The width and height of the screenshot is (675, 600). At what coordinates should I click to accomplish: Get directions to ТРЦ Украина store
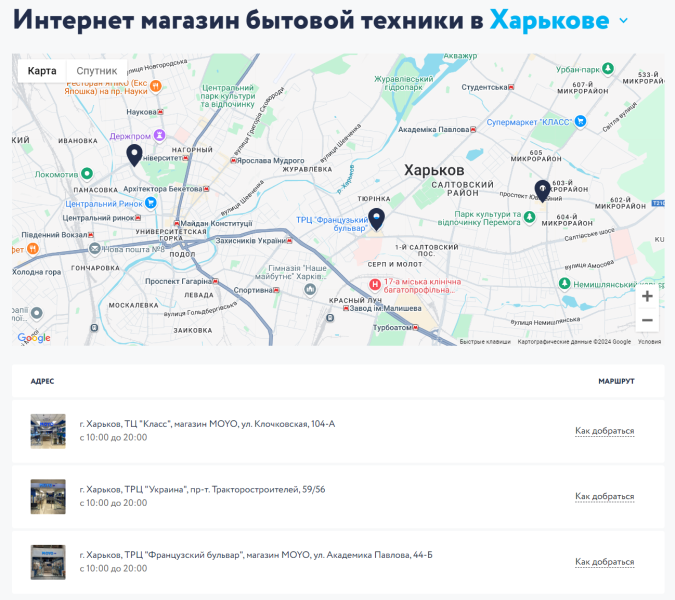(x=604, y=496)
